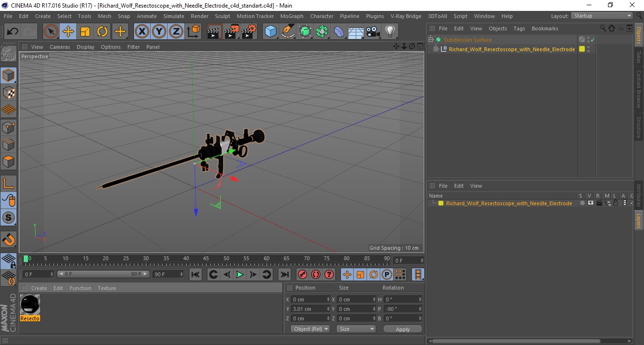The image size is (644, 345).
Task: Add a Light object
Action: click(390, 32)
